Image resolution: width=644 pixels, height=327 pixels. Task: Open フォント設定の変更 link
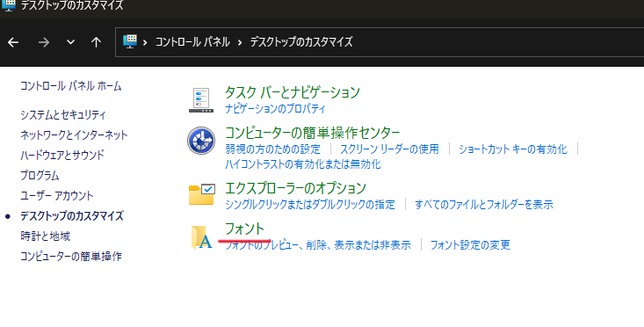click(470, 245)
